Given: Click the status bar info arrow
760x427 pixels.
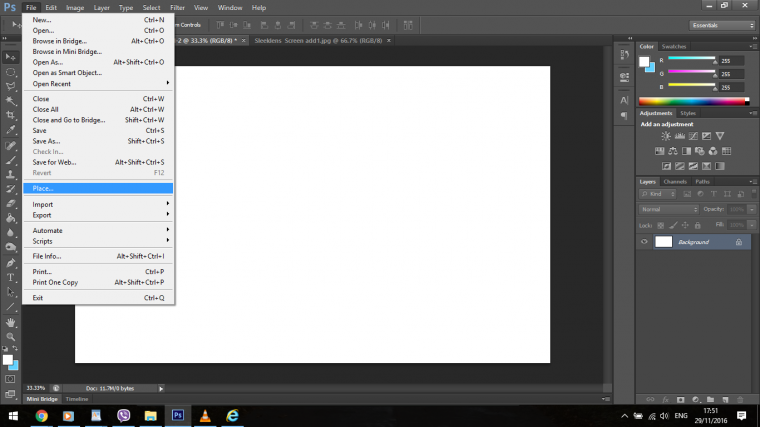Looking at the screenshot, I should pyautogui.click(x=161, y=388).
